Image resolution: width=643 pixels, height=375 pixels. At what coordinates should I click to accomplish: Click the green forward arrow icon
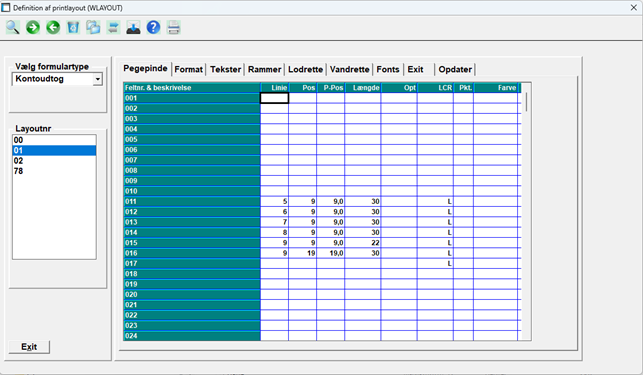click(33, 27)
